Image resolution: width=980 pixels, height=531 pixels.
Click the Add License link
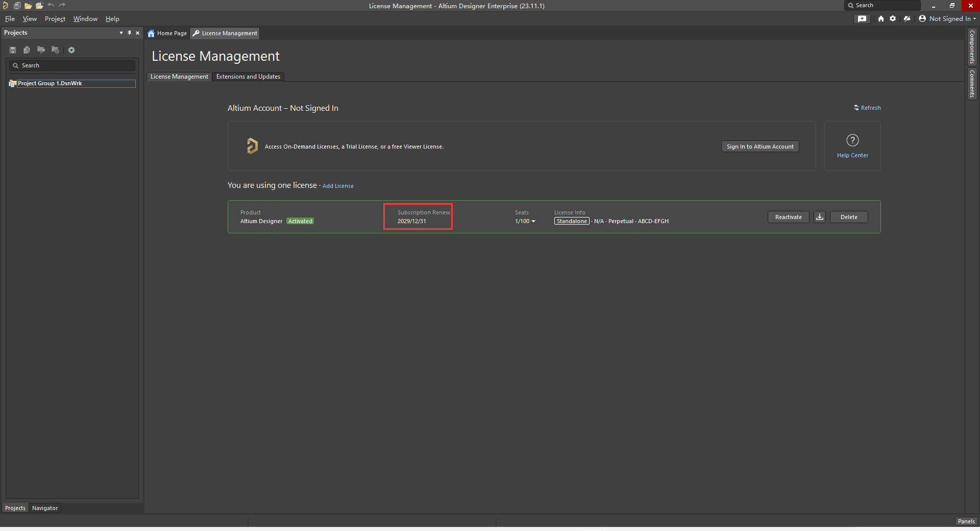(338, 186)
